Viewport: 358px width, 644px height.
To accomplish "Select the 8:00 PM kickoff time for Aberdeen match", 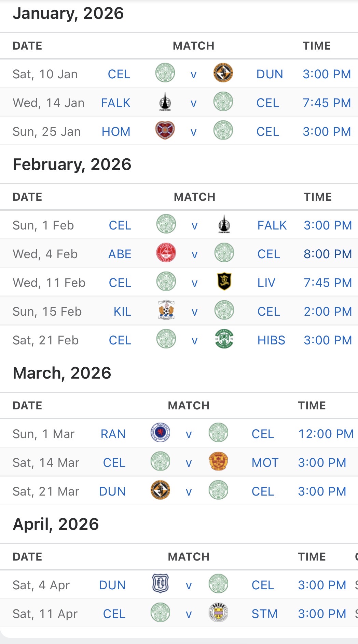I will coord(328,254).
